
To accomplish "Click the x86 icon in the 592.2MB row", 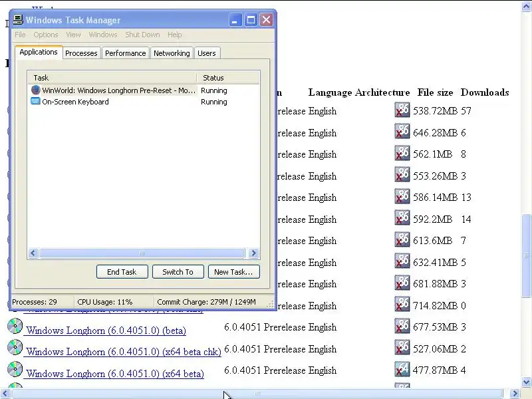I will 402,218.
